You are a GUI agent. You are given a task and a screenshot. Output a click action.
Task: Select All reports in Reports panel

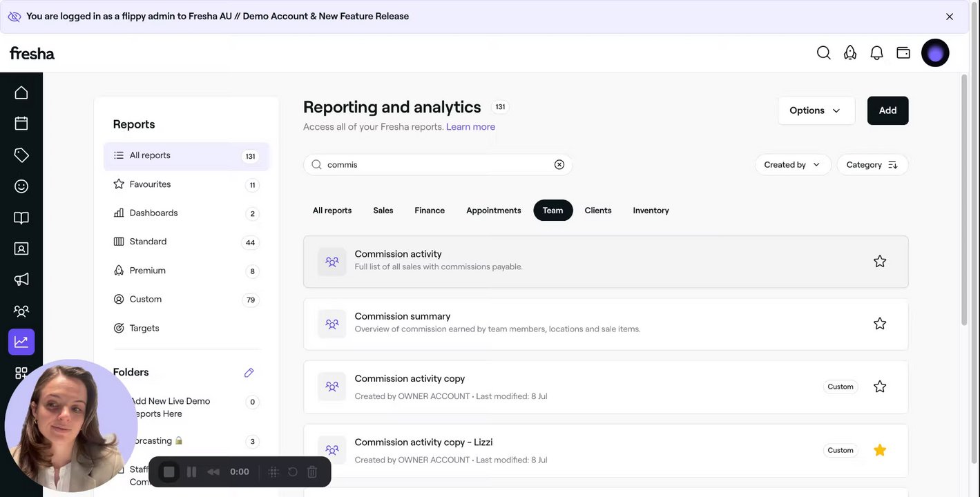point(186,156)
